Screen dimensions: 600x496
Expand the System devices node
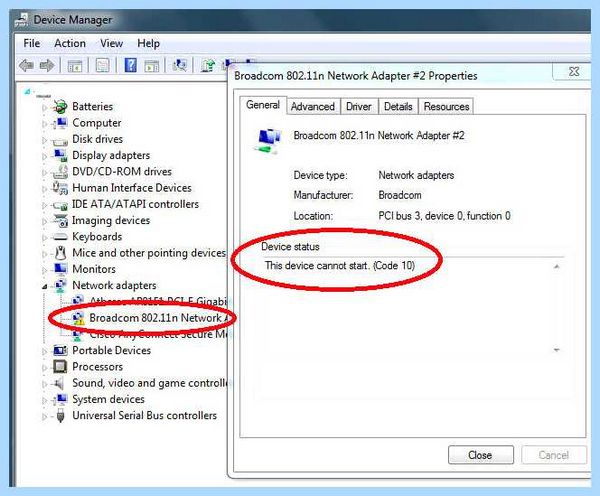pos(44,400)
